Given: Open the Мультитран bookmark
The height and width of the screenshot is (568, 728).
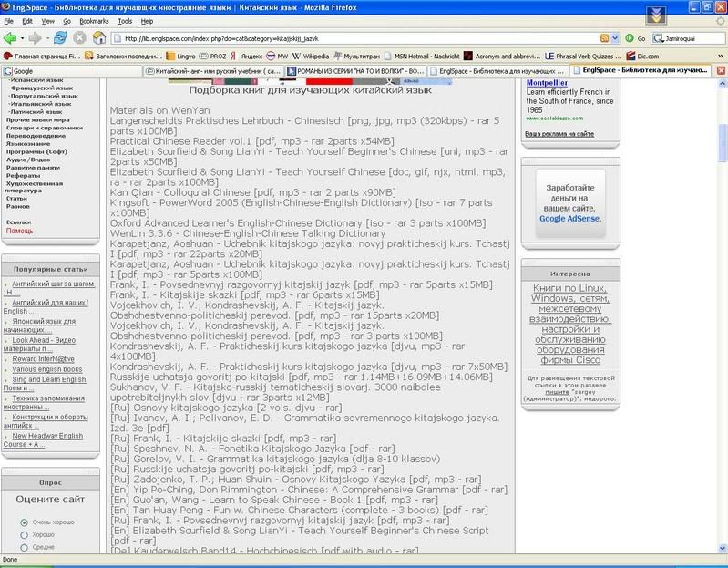Looking at the screenshot, I should tap(356, 57).
